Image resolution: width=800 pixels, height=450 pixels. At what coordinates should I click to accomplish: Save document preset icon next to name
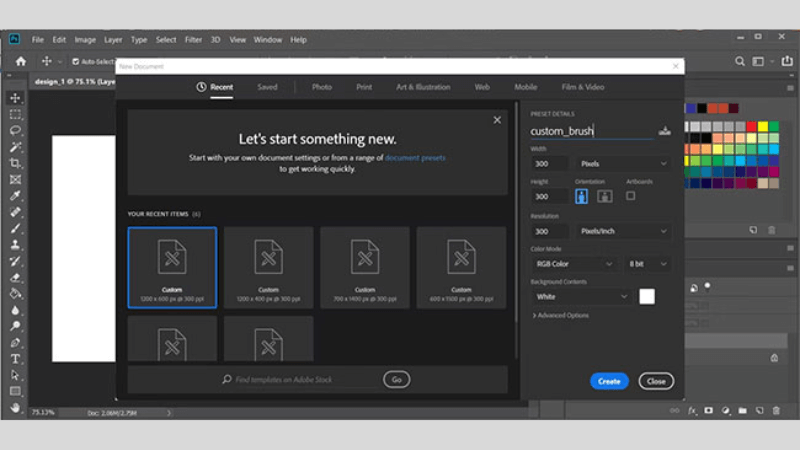pyautogui.click(x=664, y=131)
